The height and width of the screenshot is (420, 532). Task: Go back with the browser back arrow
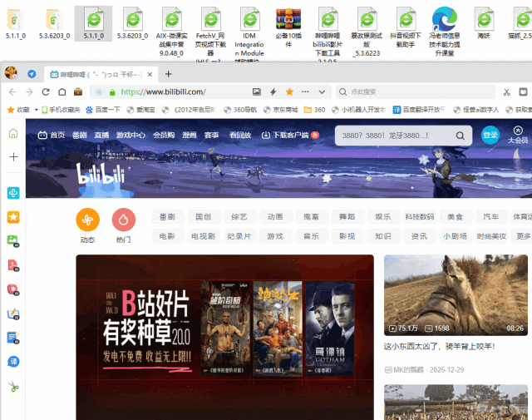pos(12,92)
